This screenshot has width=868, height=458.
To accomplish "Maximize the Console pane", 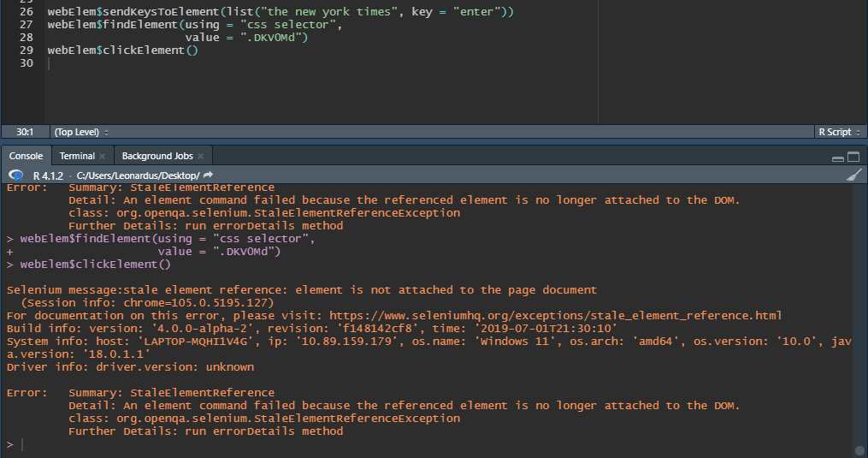I will point(853,157).
